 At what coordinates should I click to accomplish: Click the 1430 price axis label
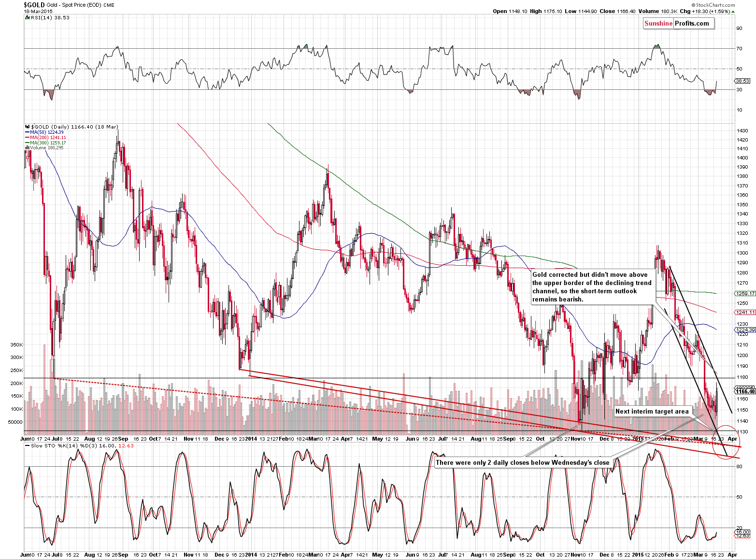742,130
